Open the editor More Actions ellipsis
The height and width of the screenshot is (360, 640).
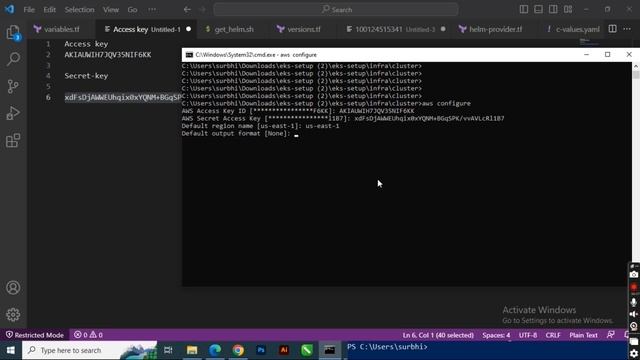[x=627, y=29]
